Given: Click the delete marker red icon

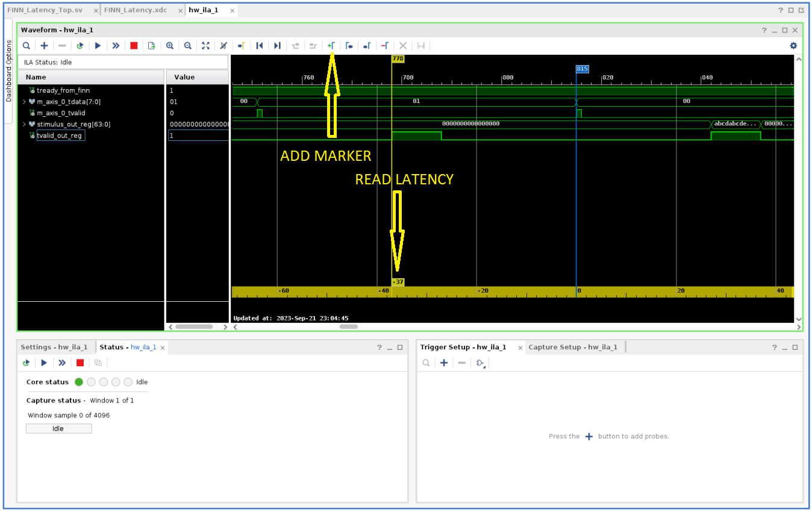Looking at the screenshot, I should click(x=385, y=46).
